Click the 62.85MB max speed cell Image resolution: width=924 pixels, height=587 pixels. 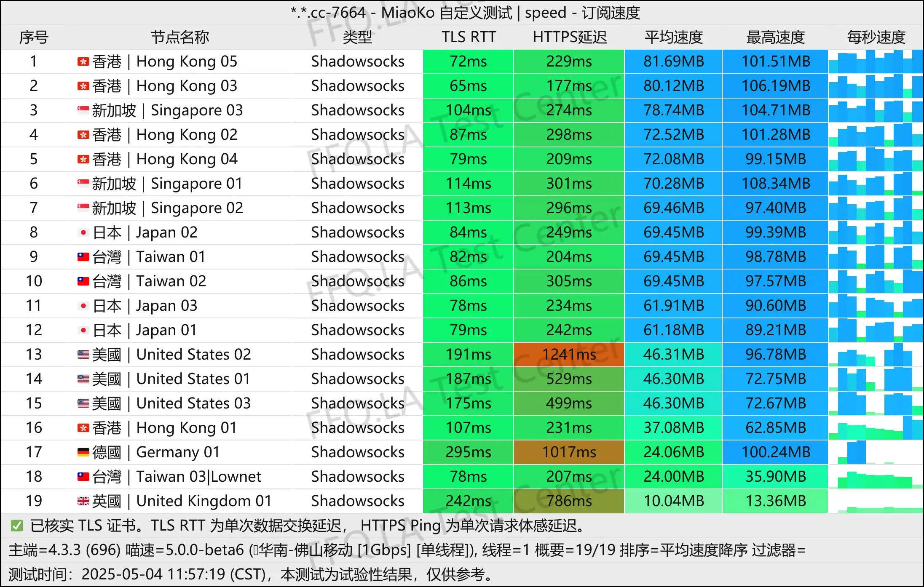[x=776, y=428]
